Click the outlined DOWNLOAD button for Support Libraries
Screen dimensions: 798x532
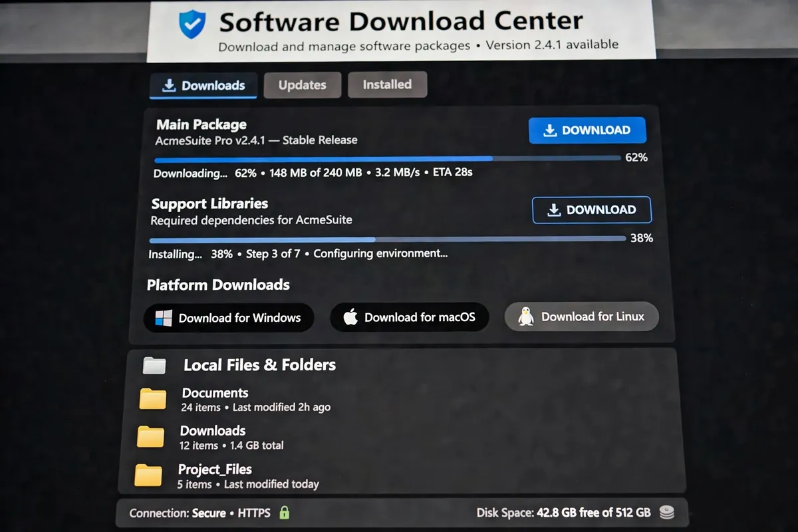tap(592, 210)
